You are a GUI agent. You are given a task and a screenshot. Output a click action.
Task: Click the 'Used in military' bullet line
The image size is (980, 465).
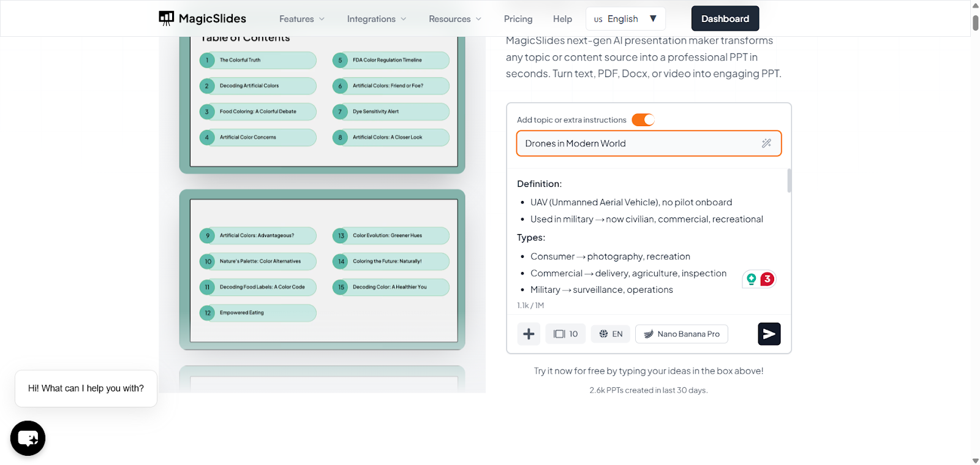[x=647, y=219]
